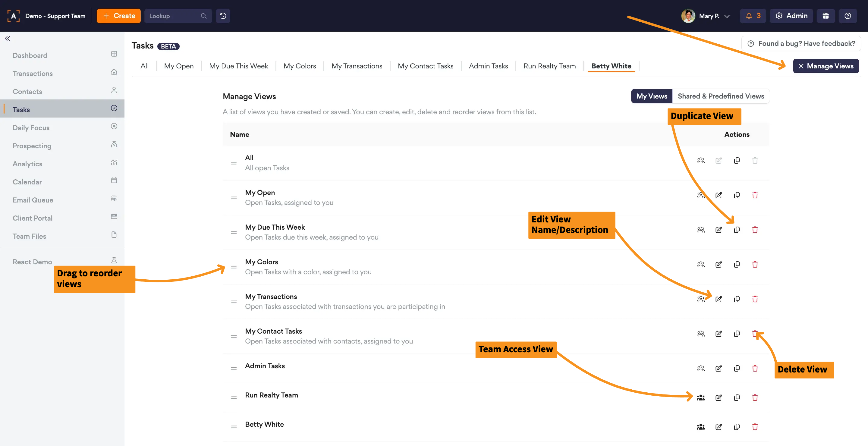Switch to Shared & Predefined Views

tap(720, 96)
